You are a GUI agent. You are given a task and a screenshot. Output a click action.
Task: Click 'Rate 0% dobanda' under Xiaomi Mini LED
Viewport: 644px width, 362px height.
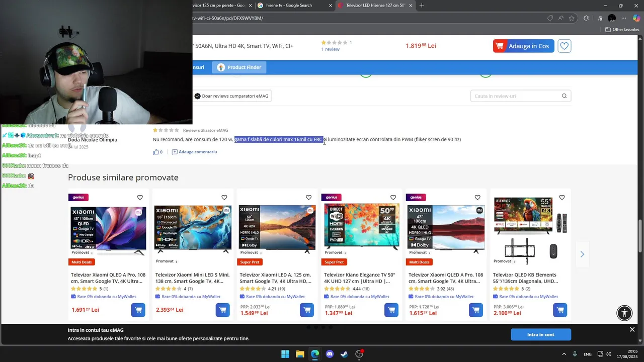[191, 297]
